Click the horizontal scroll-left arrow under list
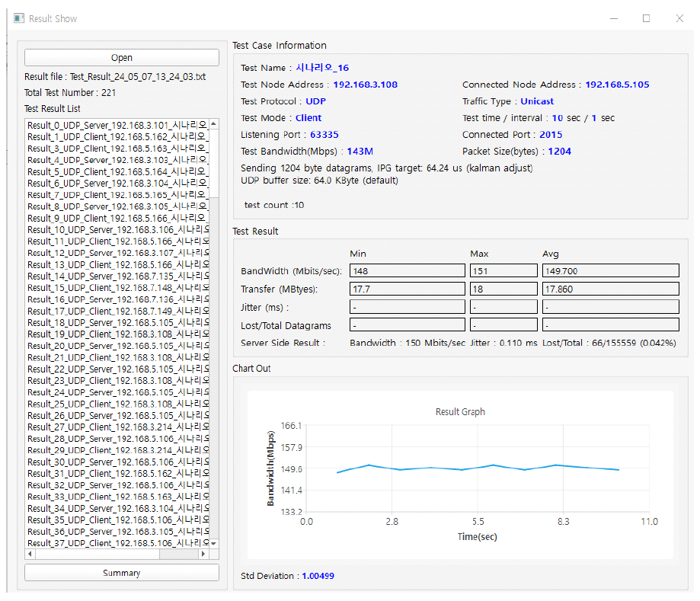 30,555
